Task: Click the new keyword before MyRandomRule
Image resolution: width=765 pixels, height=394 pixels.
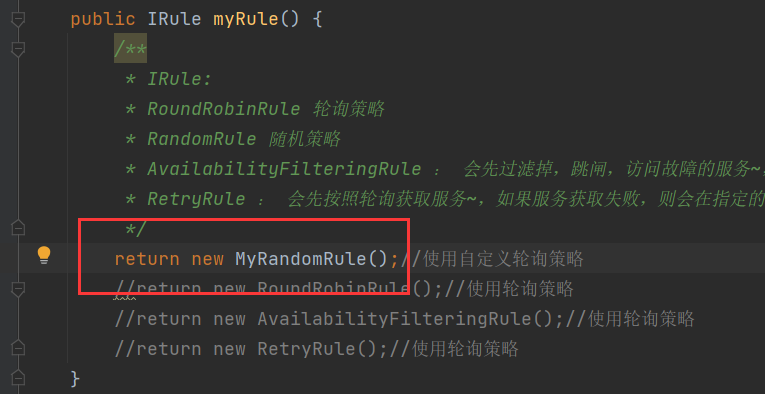Action: tap(207, 259)
